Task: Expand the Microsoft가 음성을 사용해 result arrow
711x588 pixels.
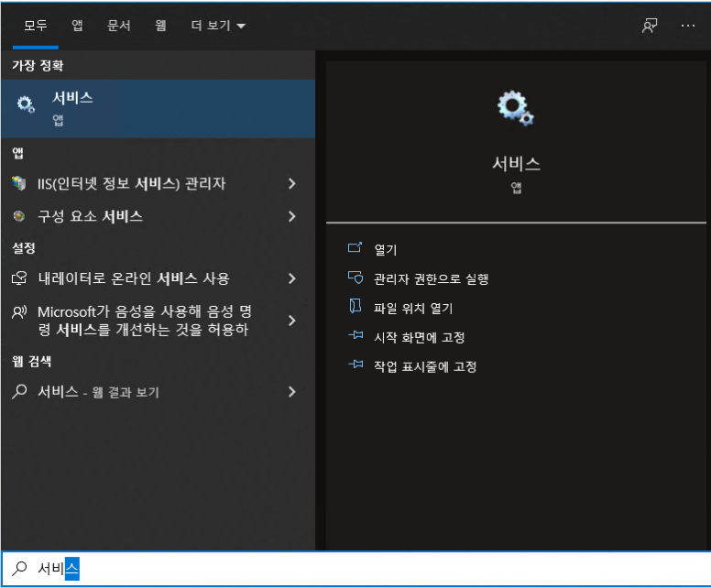Action: (x=292, y=321)
